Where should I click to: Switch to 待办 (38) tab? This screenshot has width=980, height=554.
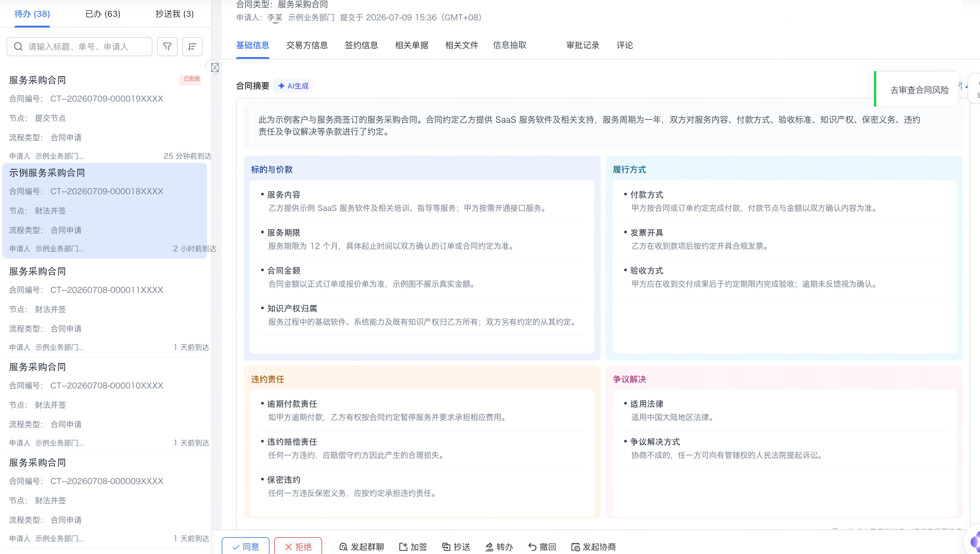point(32,14)
